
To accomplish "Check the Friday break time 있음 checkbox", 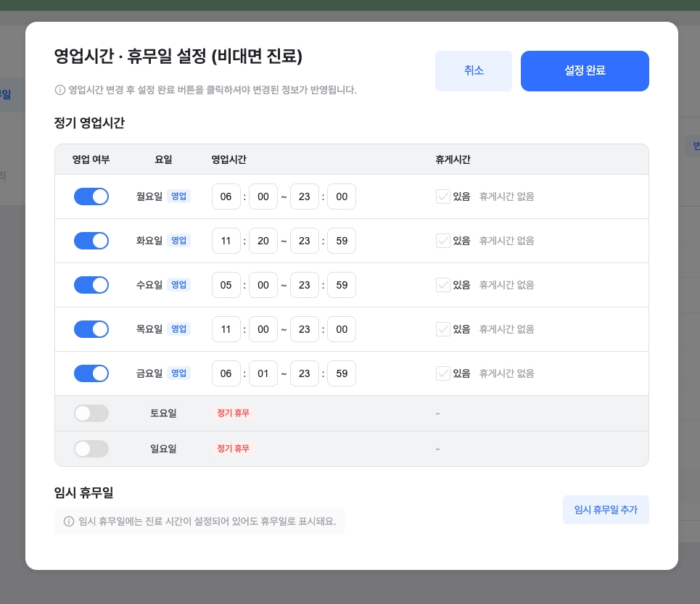I will point(443,373).
